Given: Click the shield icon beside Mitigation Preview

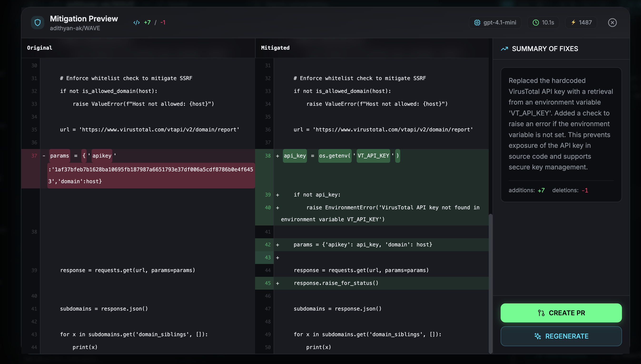Looking at the screenshot, I should tap(38, 23).
